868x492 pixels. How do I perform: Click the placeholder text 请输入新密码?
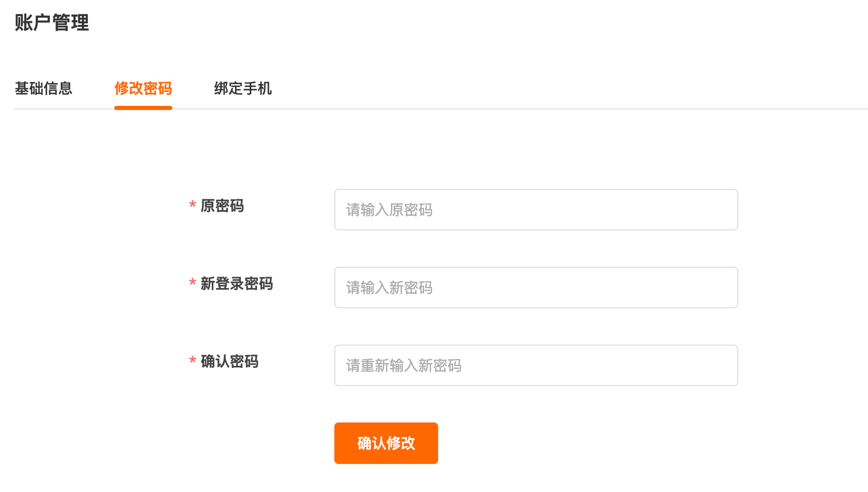click(x=389, y=288)
